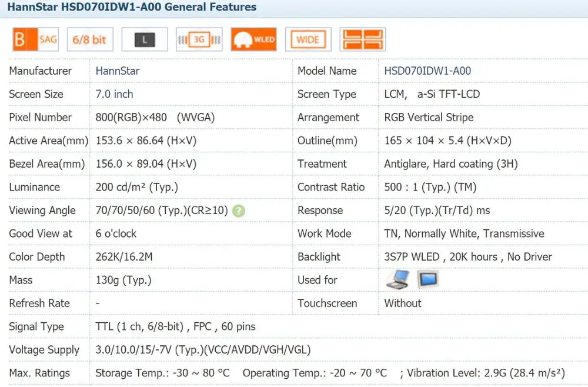588x387 pixels.
Task: Click the "Without" touchscreen value
Action: click(x=403, y=303)
